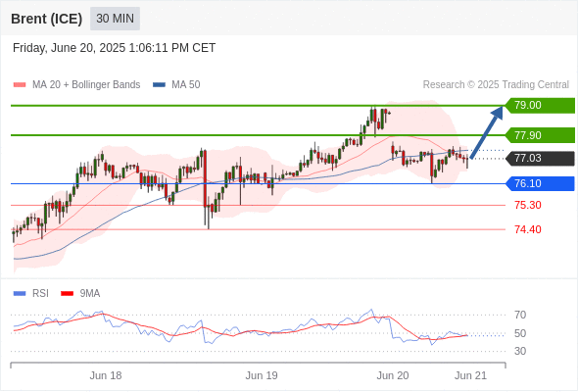Screen dimensions: 578x392
Task: Click the 74.40 red support label
Action: pyautogui.click(x=527, y=229)
